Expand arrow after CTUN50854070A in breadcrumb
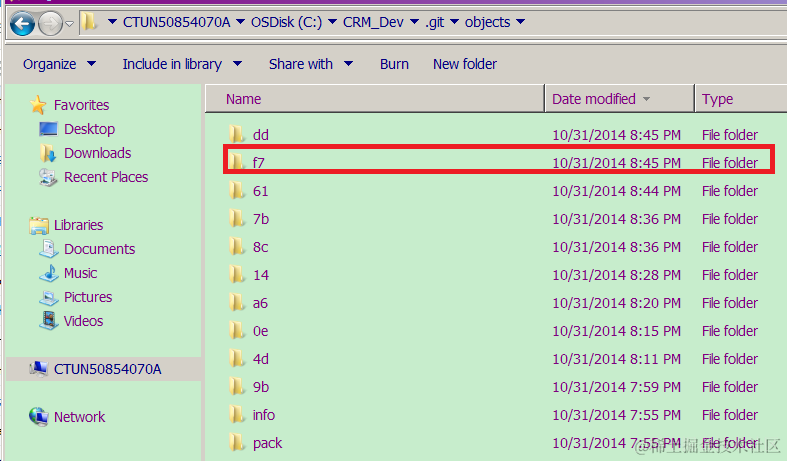The image size is (787, 461). pos(240,22)
